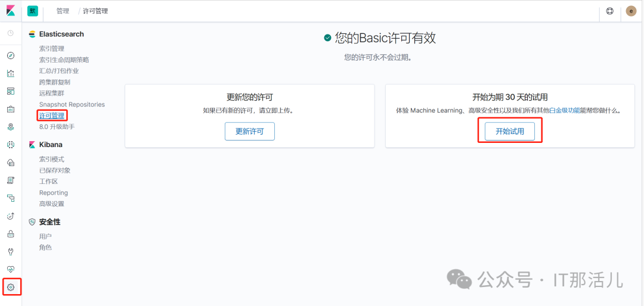Open Stack Monitoring via the heartbeat icon
Screen dimensions: 644x306
[x=11, y=269]
